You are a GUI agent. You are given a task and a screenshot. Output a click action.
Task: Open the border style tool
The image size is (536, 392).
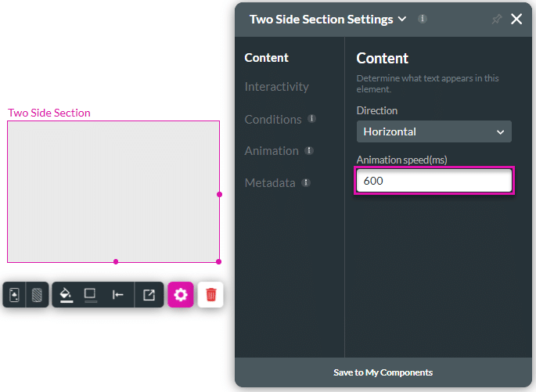click(x=91, y=295)
